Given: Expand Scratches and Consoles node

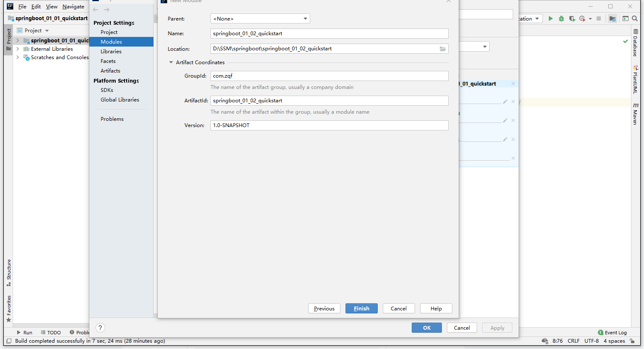Looking at the screenshot, I should coord(18,57).
